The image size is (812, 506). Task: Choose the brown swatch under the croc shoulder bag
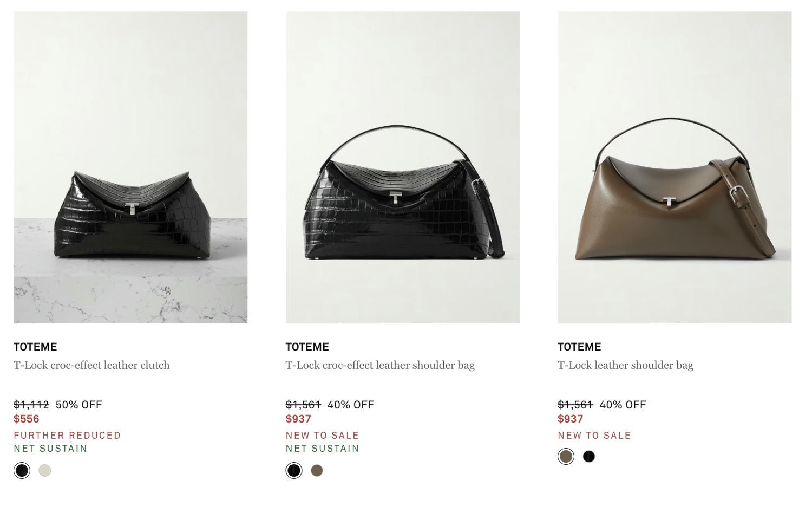[x=317, y=470]
